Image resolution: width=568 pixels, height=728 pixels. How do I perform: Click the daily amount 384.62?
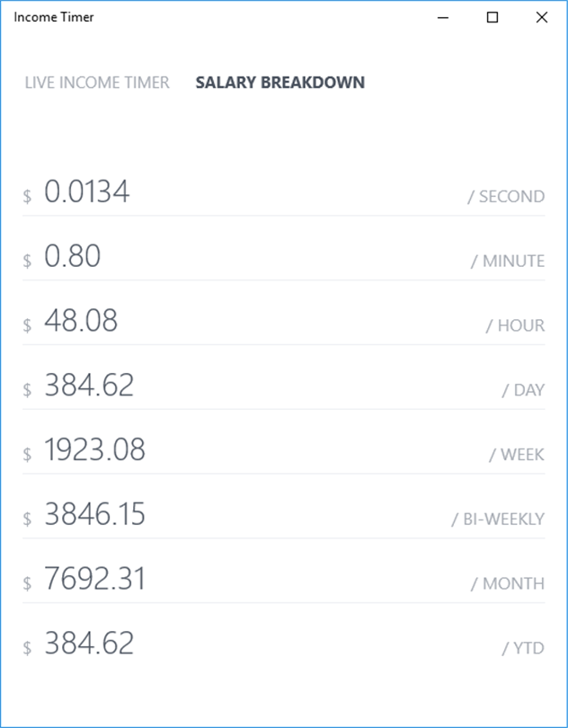point(89,386)
